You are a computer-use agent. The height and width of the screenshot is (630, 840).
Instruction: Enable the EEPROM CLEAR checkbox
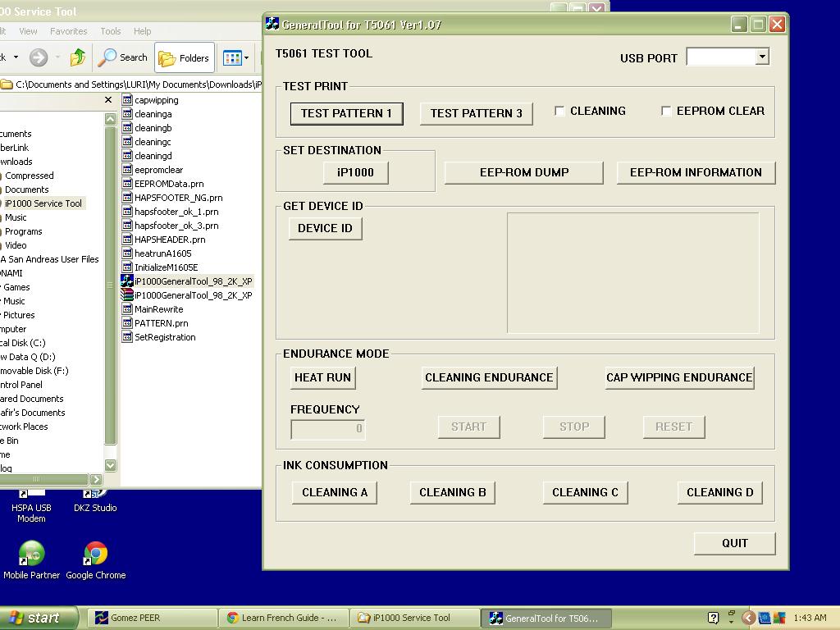666,111
